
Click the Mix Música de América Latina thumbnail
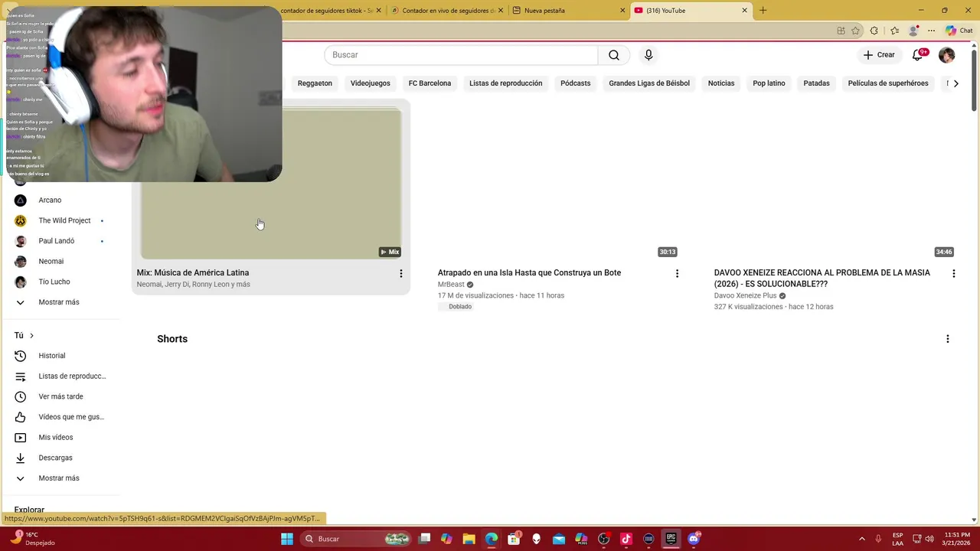tap(271, 184)
